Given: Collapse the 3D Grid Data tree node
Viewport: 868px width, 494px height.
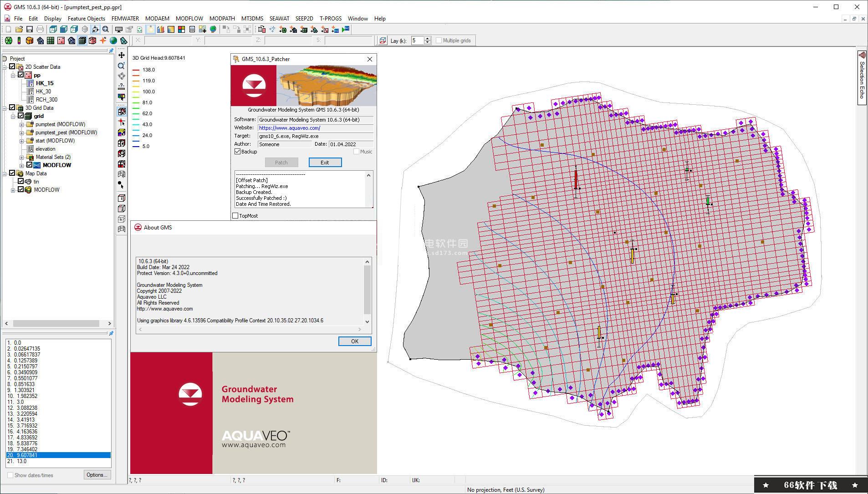Looking at the screenshot, I should click(x=5, y=108).
